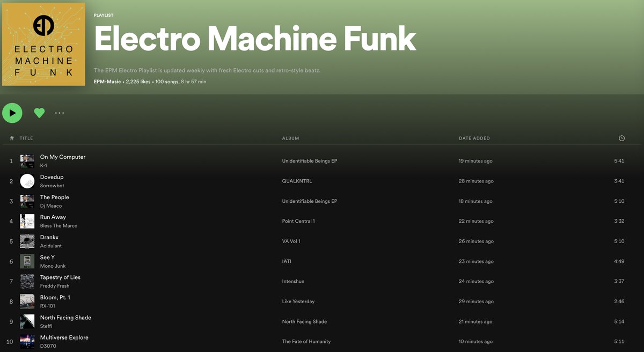
Task: Select track title Multiverse Explore
Action: 64,337
